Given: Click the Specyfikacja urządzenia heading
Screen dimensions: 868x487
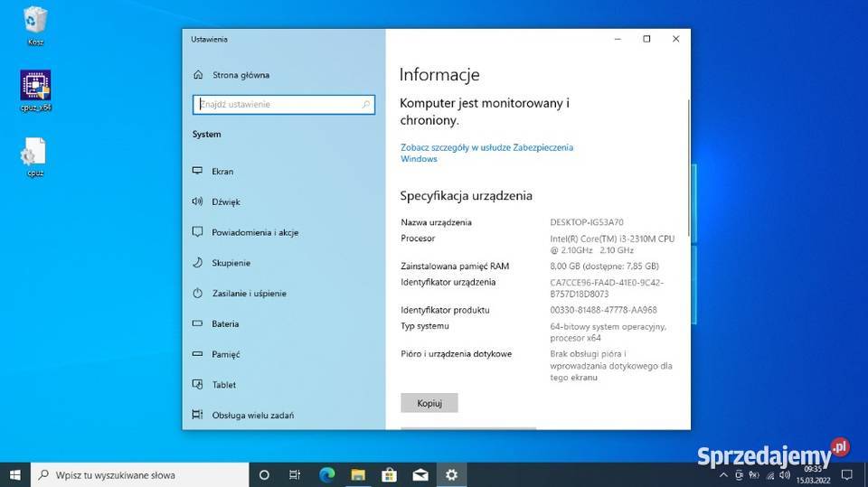Looking at the screenshot, I should coord(467,196).
